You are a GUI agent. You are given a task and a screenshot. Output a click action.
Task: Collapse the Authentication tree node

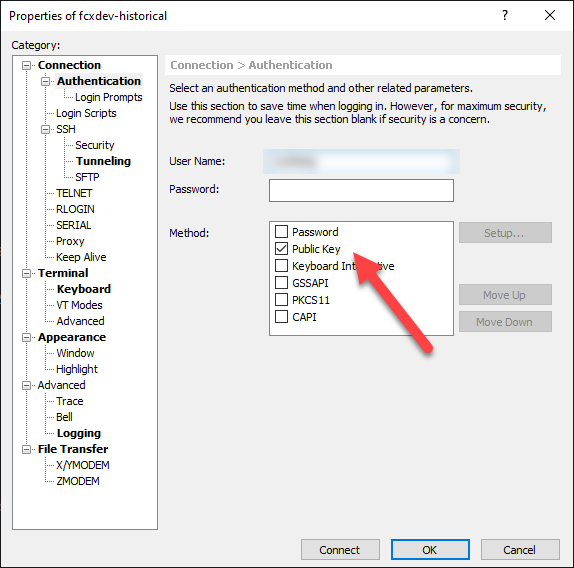coord(45,81)
